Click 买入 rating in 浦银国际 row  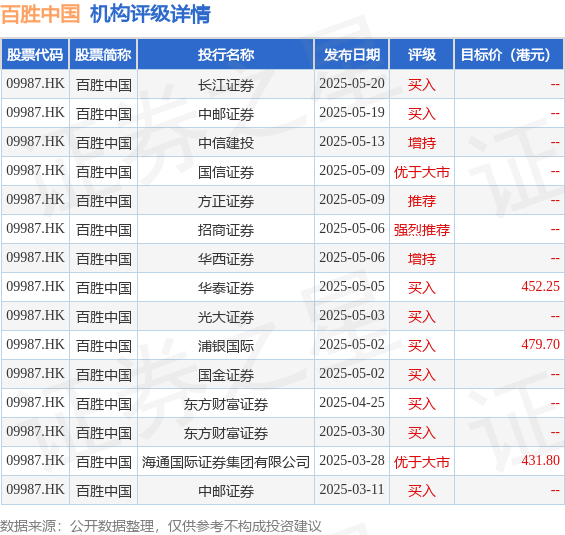[422, 346]
